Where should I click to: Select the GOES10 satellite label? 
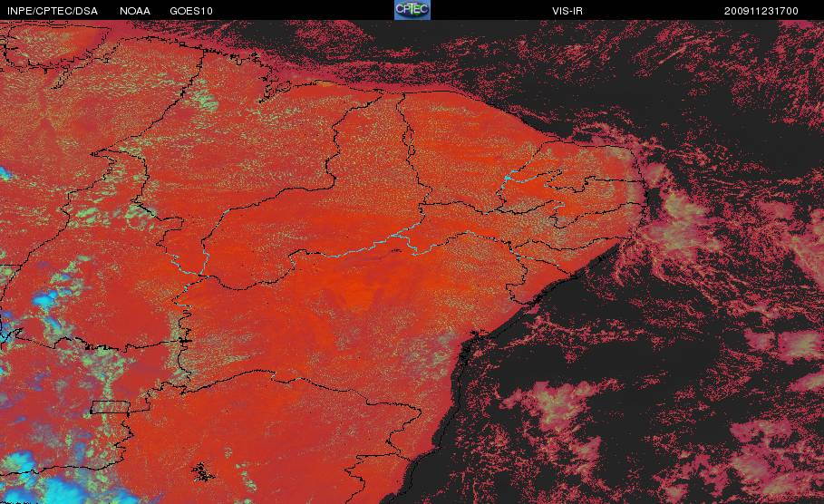tap(191, 11)
